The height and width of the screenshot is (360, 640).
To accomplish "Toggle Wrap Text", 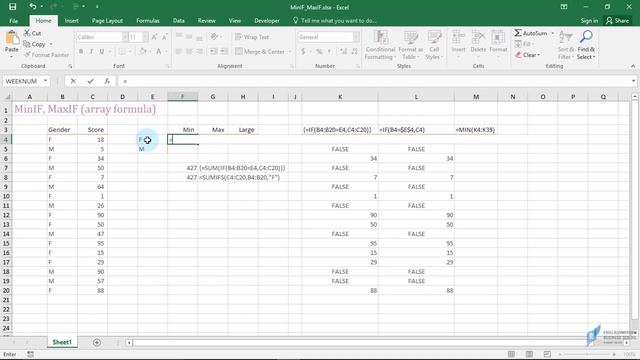I will tap(252, 37).
